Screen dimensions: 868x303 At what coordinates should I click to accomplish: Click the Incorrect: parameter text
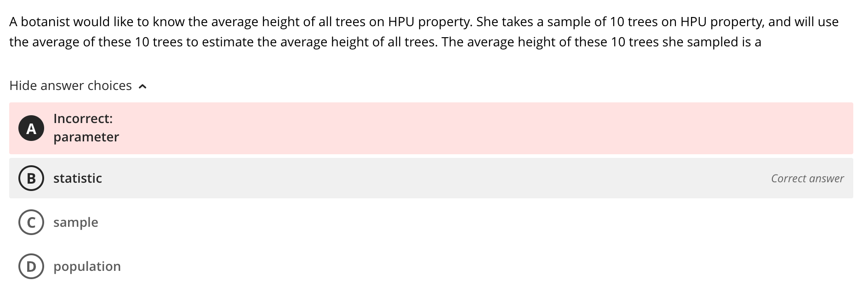(x=86, y=127)
